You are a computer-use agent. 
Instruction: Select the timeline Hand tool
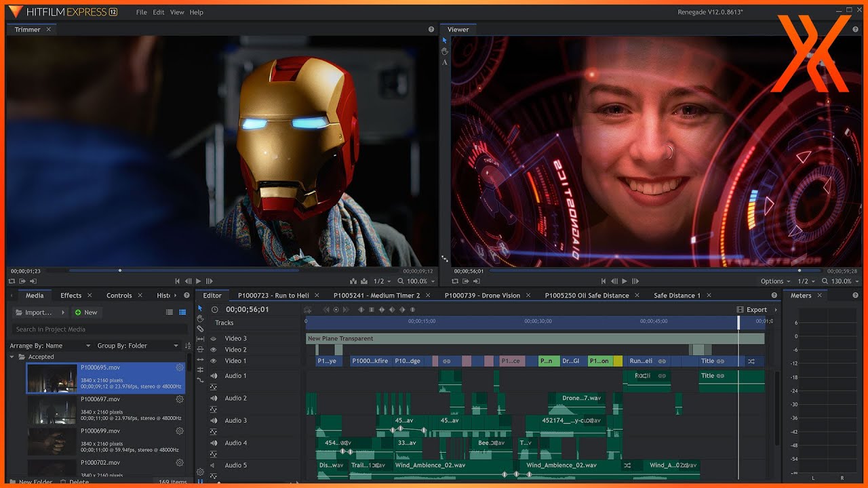click(200, 319)
